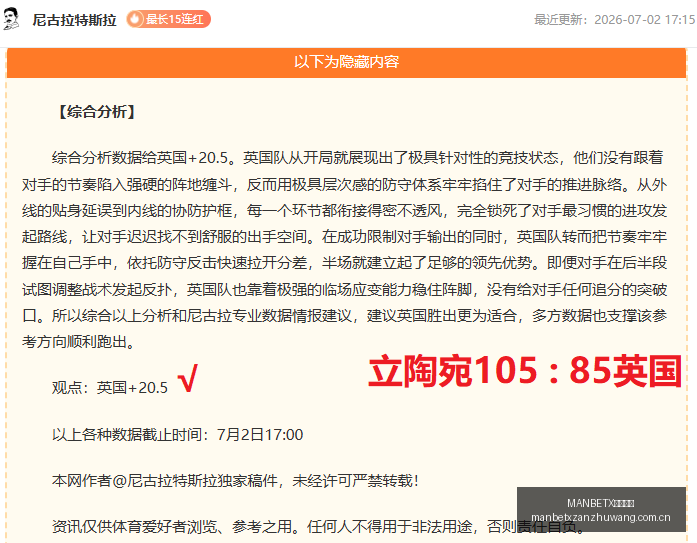The width and height of the screenshot is (697, 543).
Task: Select the flame icon in streak badge
Action: [135, 19]
